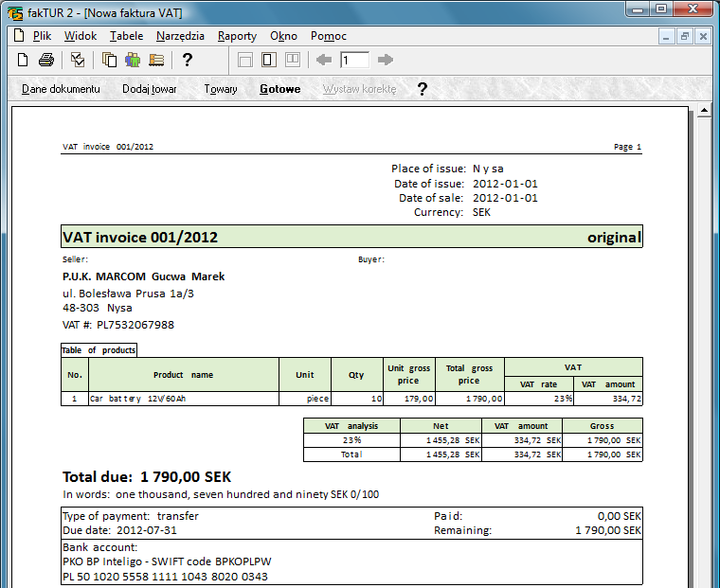This screenshot has height=588, width=720.
Task: Click the fakTUR app icon in title bar
Action: (15, 13)
